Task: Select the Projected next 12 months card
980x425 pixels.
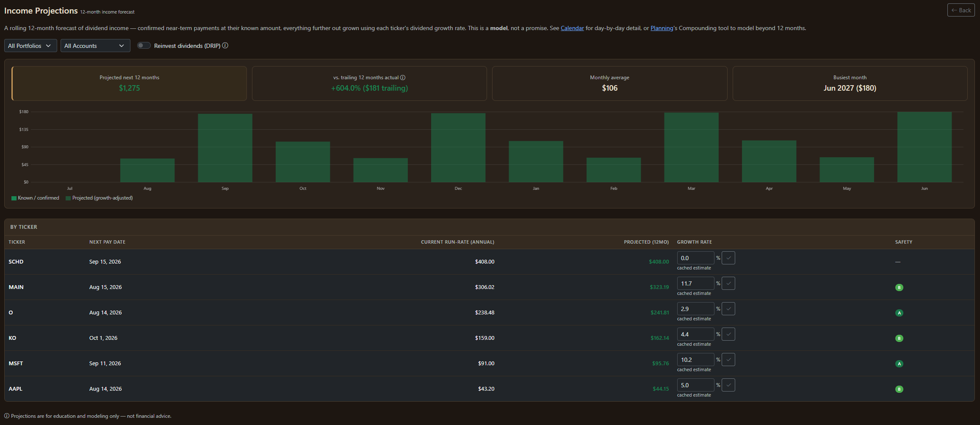Action: point(129,83)
